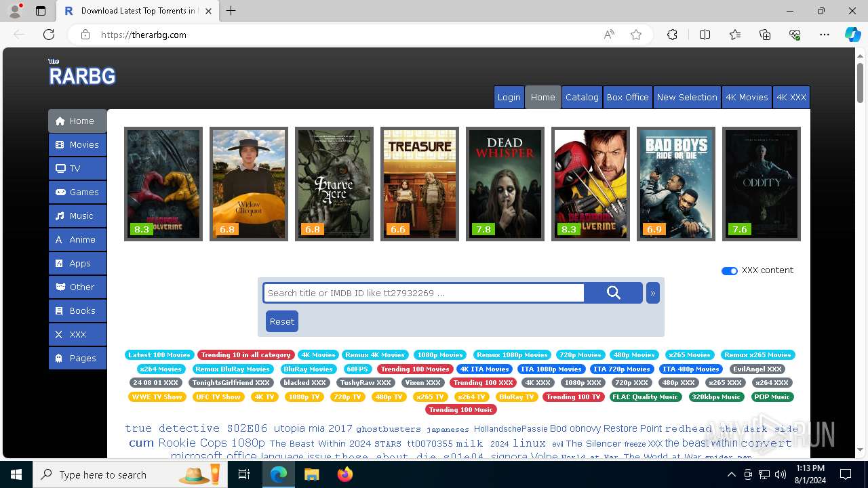Viewport: 868px width, 488px height.
Task: Open TV category in sidebar
Action: pyautogui.click(x=77, y=168)
